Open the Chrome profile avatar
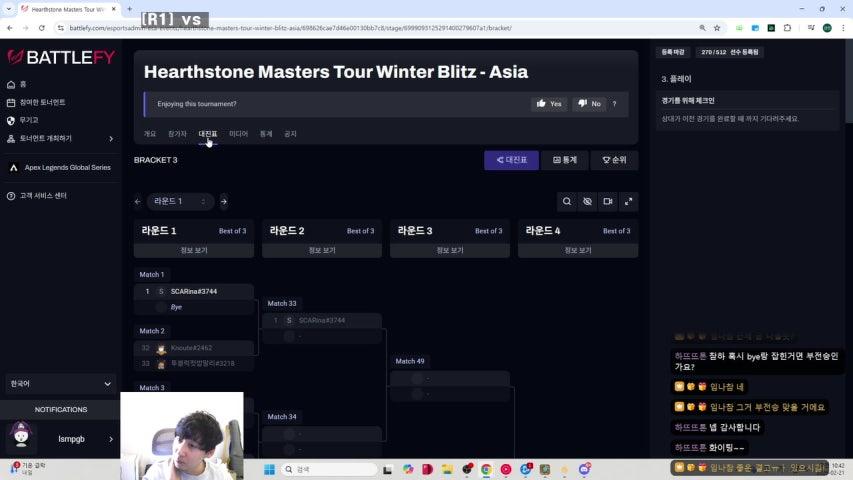Image resolution: width=853 pixels, height=480 pixels. (827, 28)
